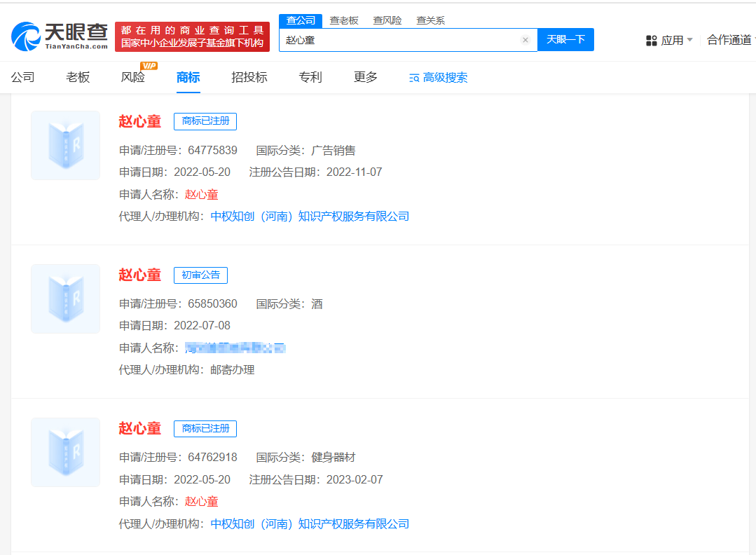Click the third trademark thumbnail for 健身器材
Viewport: 756px width, 555px height.
(x=65, y=452)
